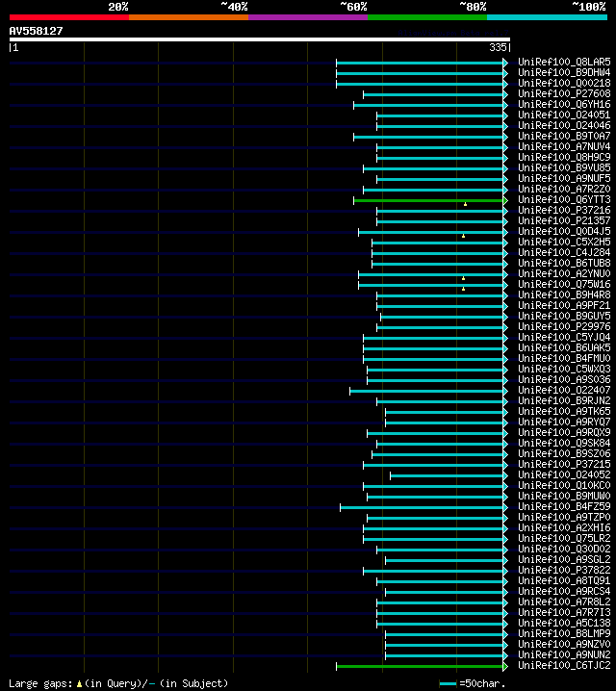
Task: Select the UniRef100_B9H4R8 label
Action: (x=564, y=294)
